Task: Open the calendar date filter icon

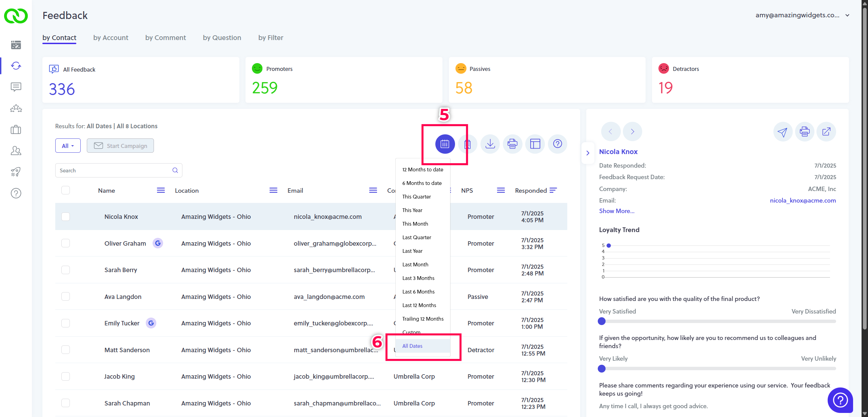Action: 445,144
